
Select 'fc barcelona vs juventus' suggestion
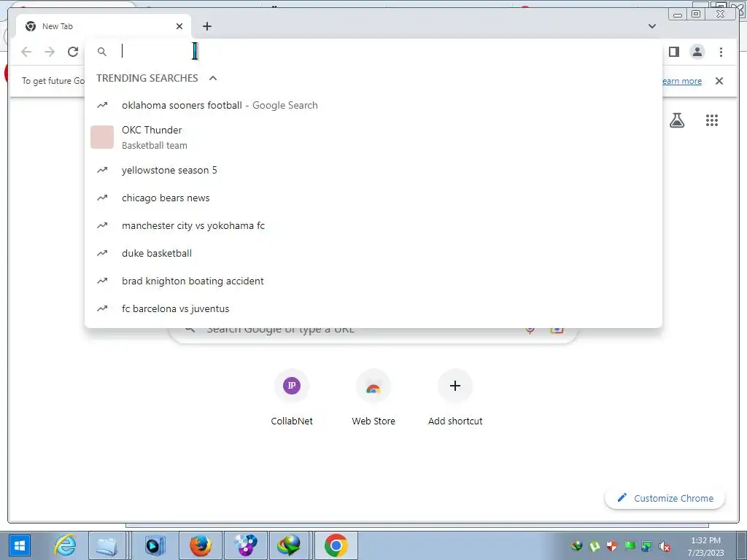[373, 308]
